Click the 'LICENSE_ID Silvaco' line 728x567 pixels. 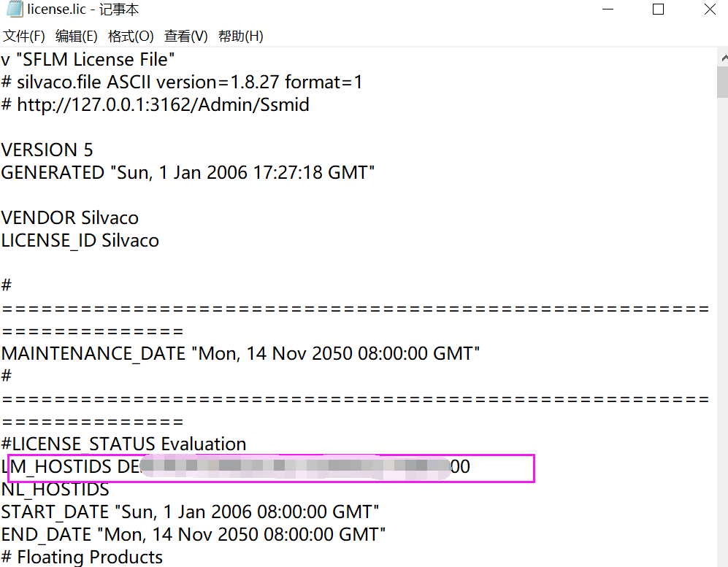pyautogui.click(x=80, y=241)
